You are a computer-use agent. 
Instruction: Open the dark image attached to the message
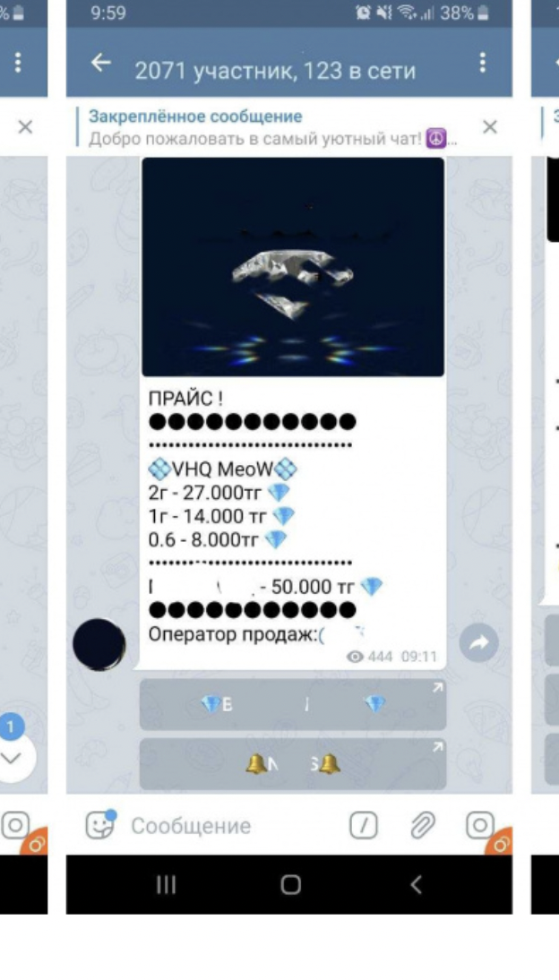[293, 267]
